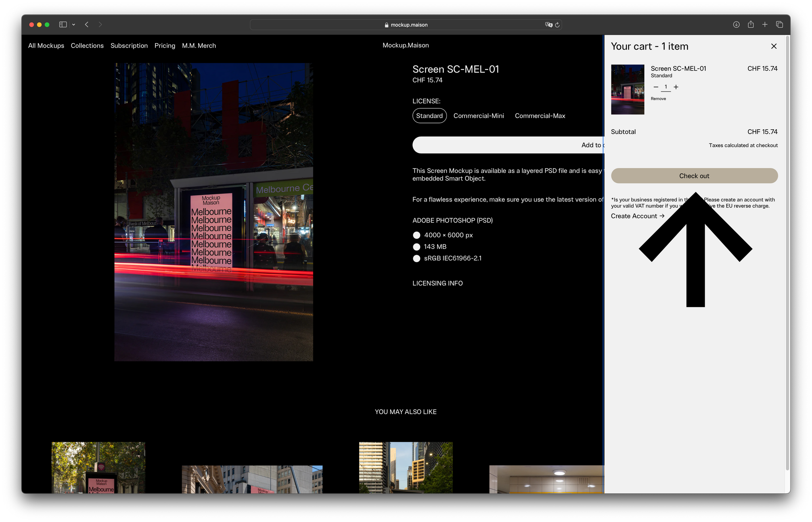Click the back navigation arrow
Image resolution: width=812 pixels, height=522 pixels.
click(x=86, y=24)
